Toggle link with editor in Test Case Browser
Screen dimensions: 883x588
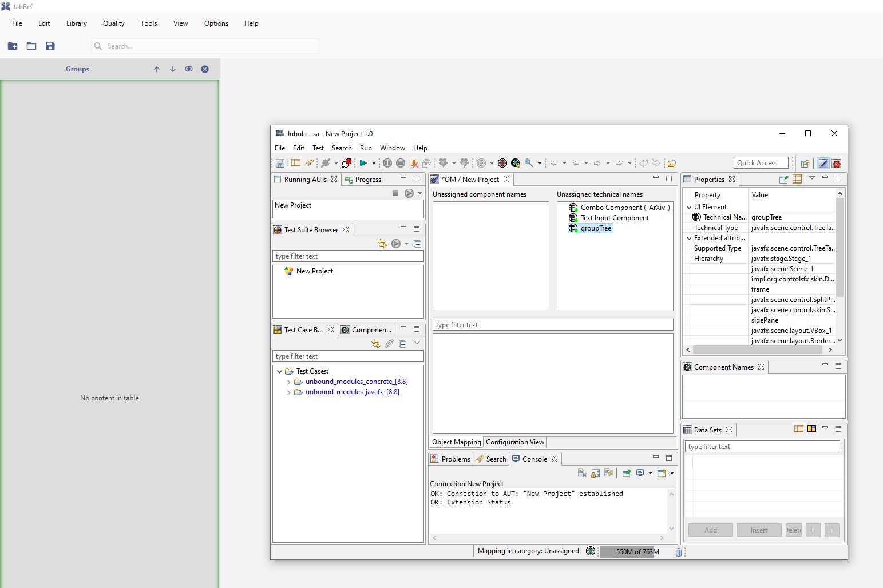click(375, 344)
